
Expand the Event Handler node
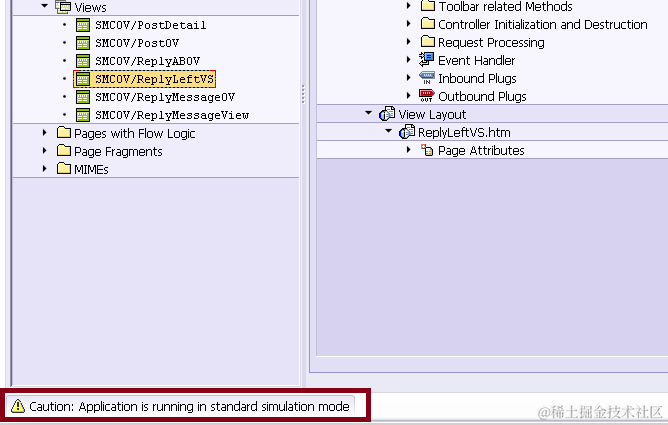click(x=408, y=60)
